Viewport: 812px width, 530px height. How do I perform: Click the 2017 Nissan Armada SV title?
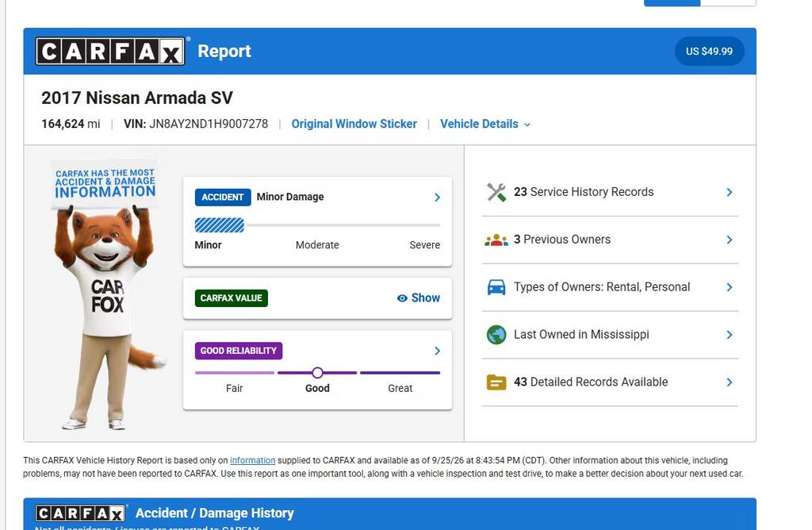137,98
